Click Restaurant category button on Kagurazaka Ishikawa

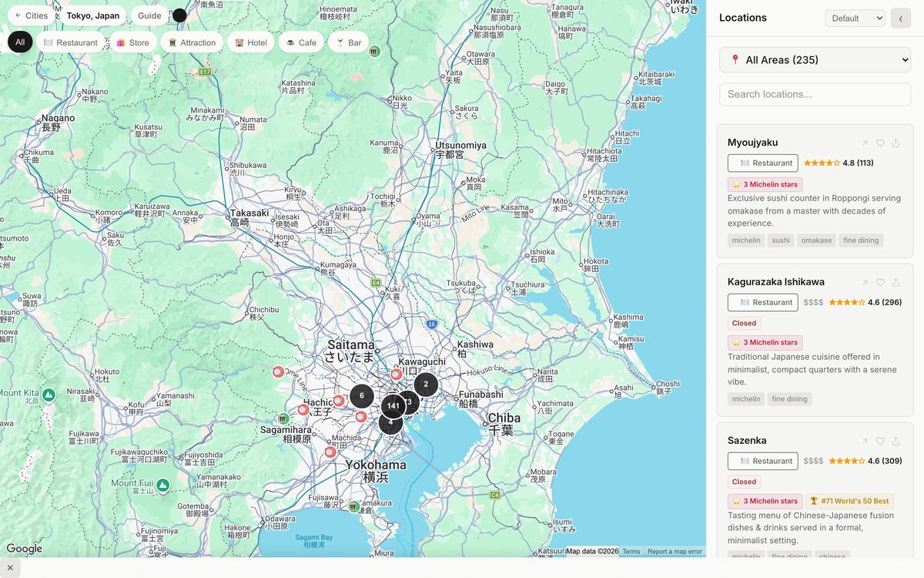[x=762, y=302]
